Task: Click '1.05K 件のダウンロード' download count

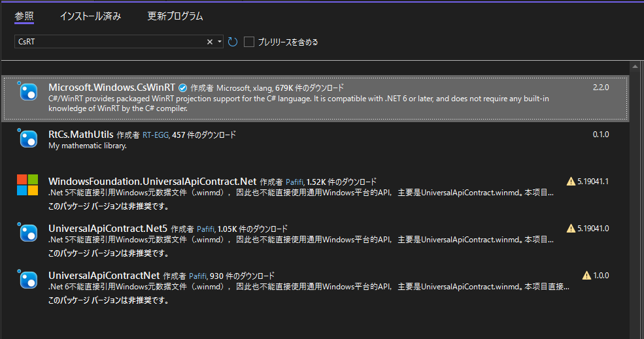Action: (252, 229)
